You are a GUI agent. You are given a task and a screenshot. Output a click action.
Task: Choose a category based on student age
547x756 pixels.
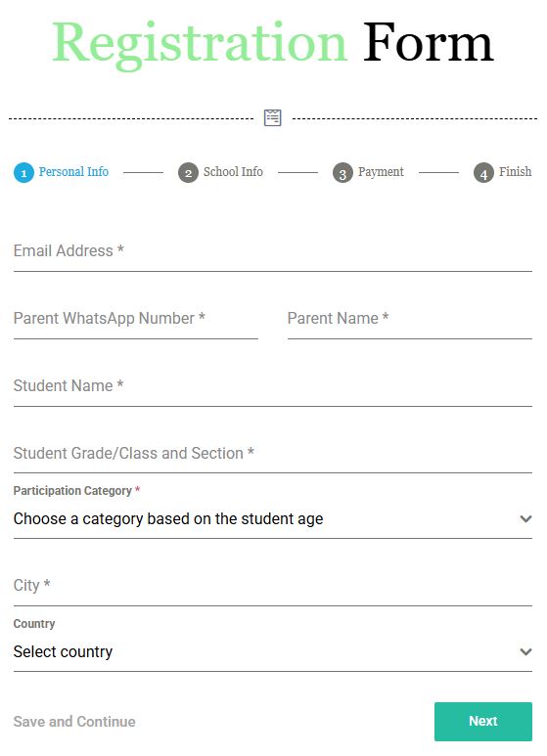pos(168,518)
